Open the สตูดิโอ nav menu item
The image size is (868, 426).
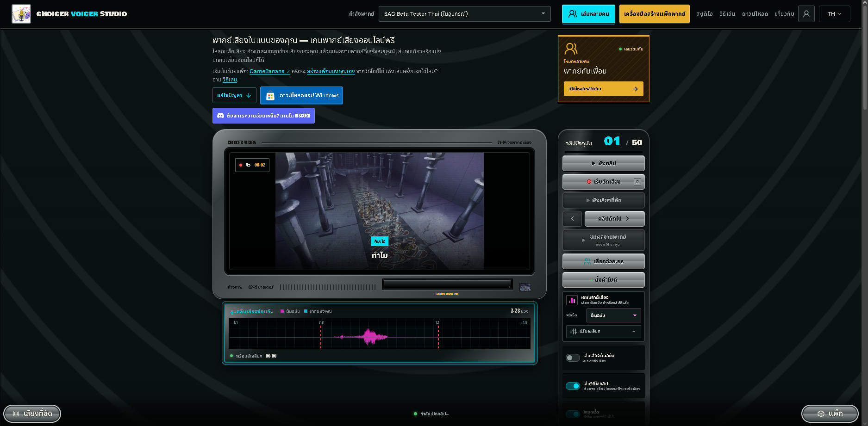pos(704,14)
